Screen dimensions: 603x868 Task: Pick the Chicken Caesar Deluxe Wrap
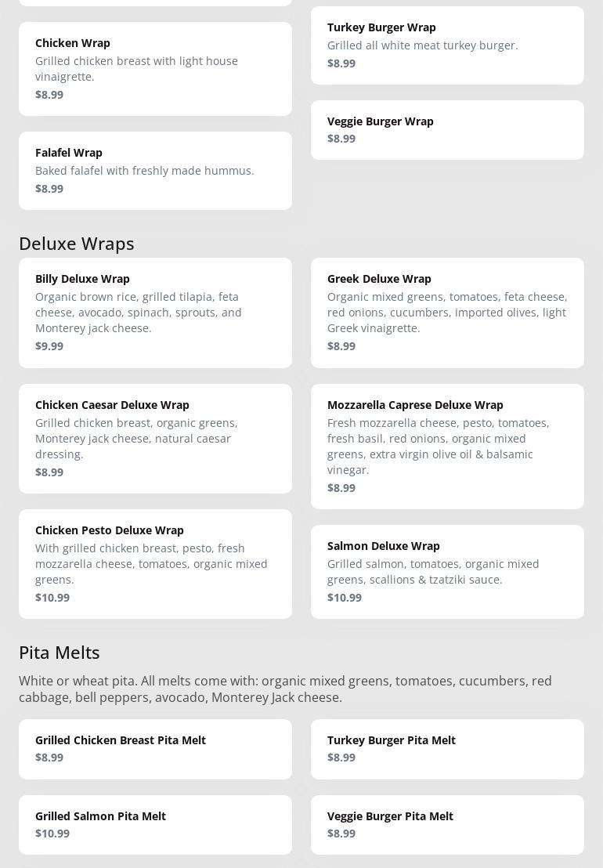[x=155, y=439]
